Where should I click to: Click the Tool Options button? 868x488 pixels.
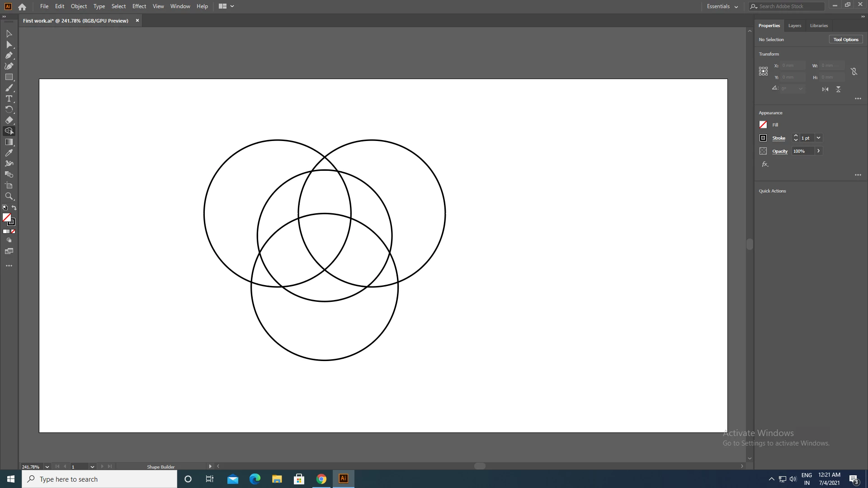(845, 39)
